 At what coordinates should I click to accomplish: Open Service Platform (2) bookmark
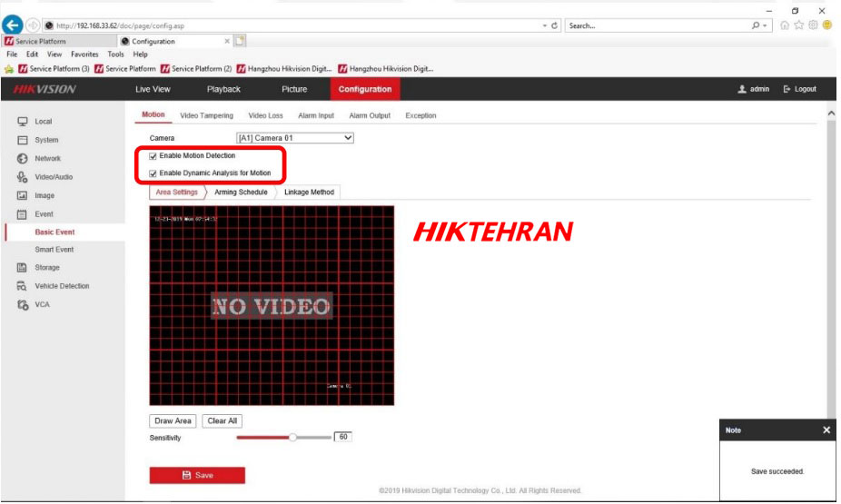[x=196, y=69]
